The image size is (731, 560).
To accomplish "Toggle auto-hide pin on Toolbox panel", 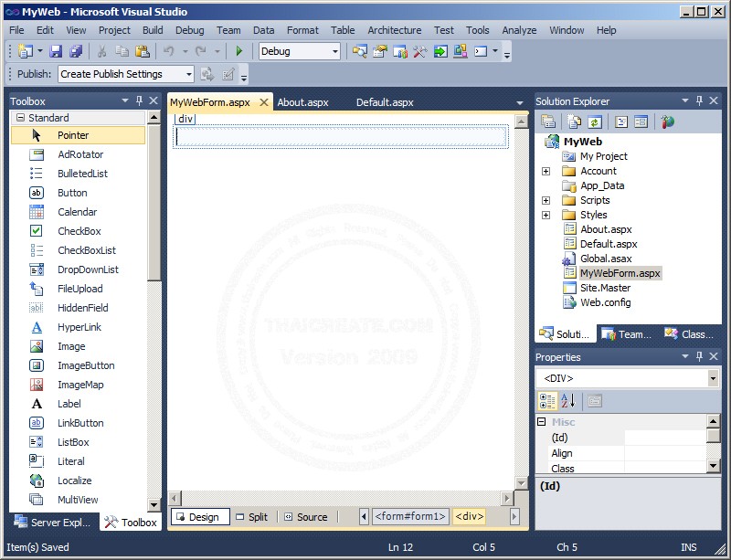I will (139, 100).
